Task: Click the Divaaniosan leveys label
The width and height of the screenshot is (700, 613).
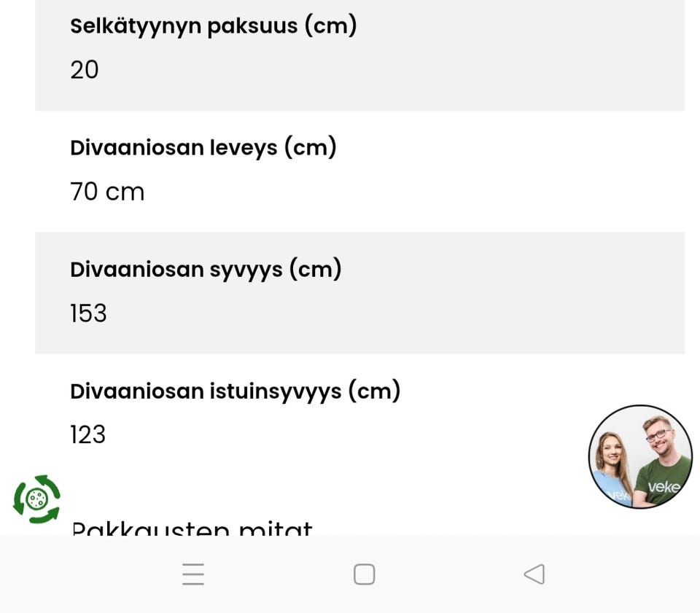Action: (203, 148)
